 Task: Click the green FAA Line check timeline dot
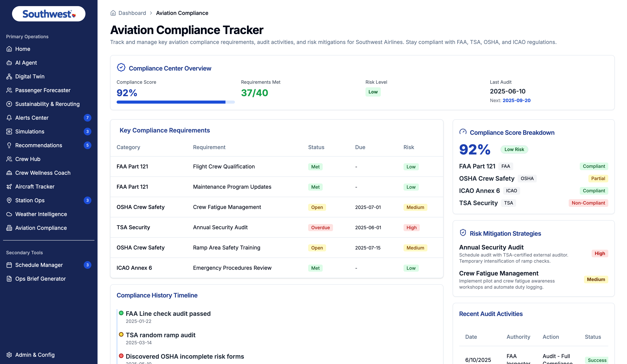click(x=121, y=313)
